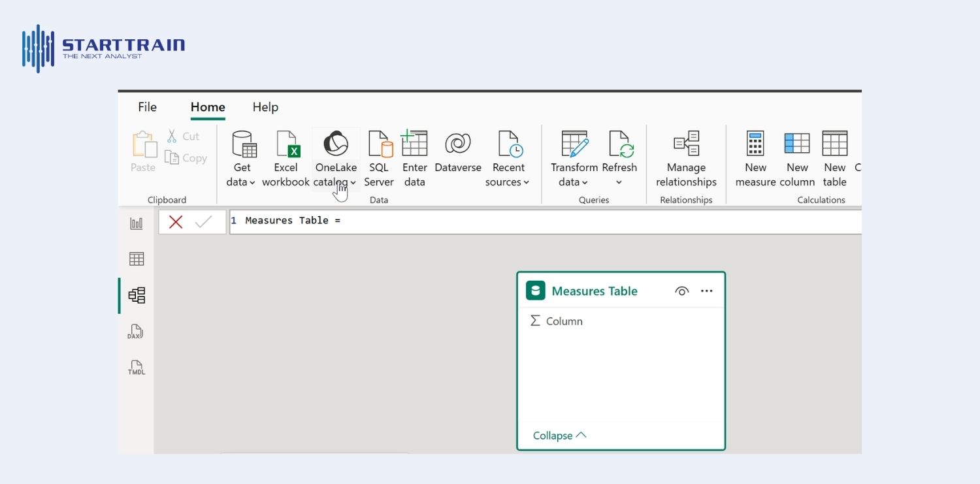Create a New table

point(834,159)
